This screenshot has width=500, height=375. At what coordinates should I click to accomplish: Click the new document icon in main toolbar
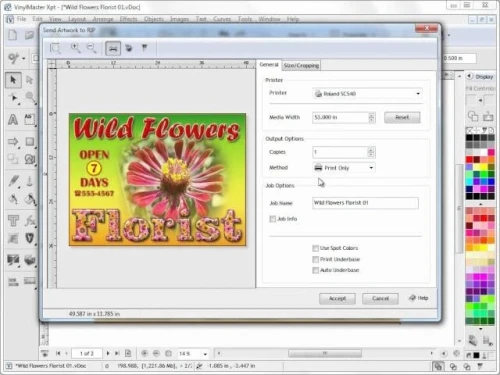[13, 35]
